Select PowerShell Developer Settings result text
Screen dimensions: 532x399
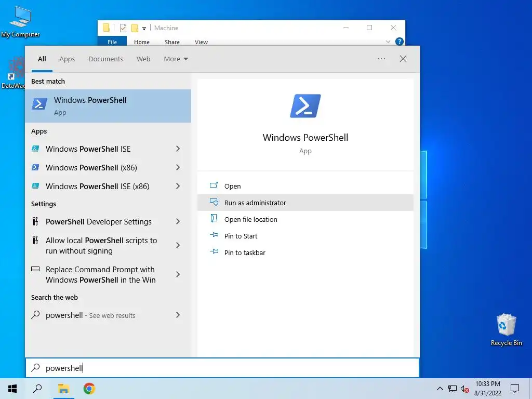(x=99, y=221)
